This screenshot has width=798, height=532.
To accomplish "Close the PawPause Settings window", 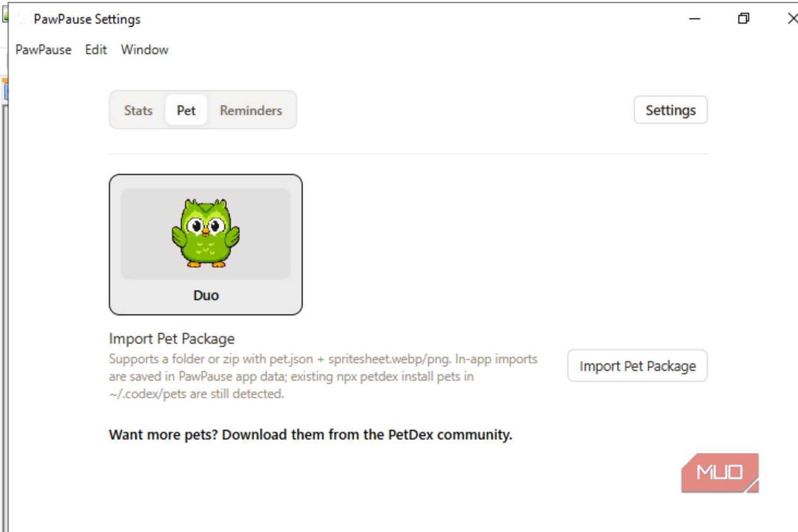I will tap(792, 20).
